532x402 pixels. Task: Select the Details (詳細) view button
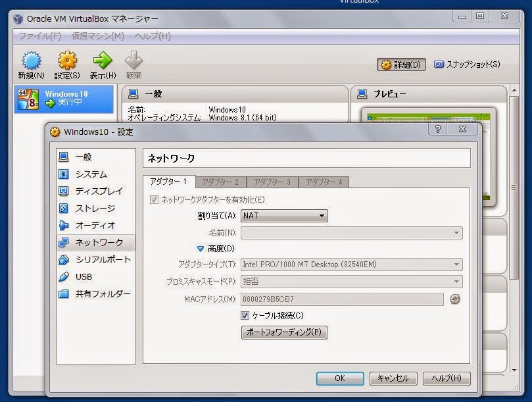point(401,64)
